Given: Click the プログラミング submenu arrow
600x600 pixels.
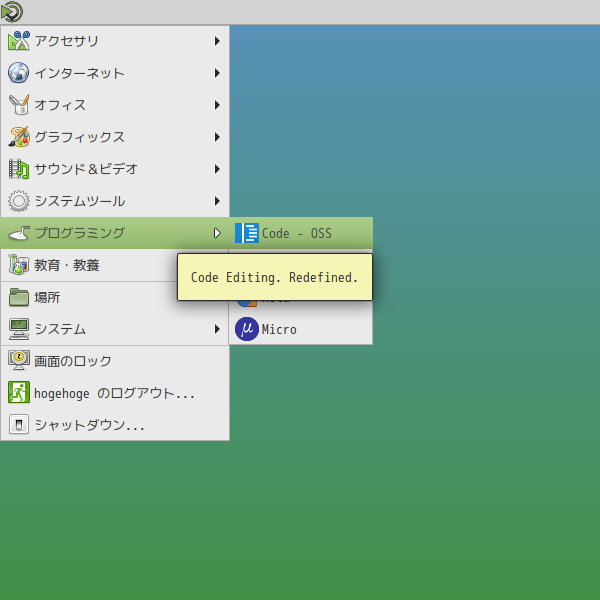Looking at the screenshot, I should click(x=217, y=233).
